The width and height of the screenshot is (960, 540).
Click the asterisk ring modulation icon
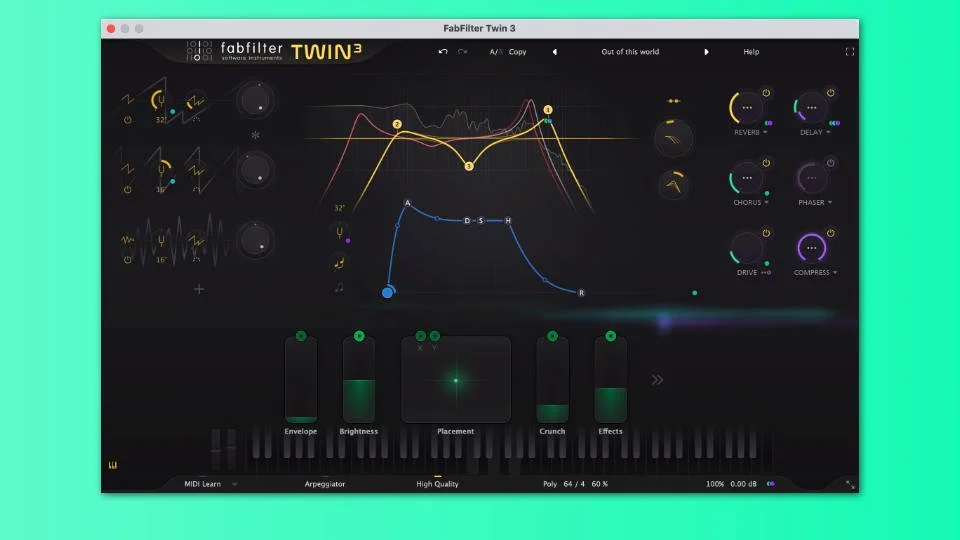(255, 135)
